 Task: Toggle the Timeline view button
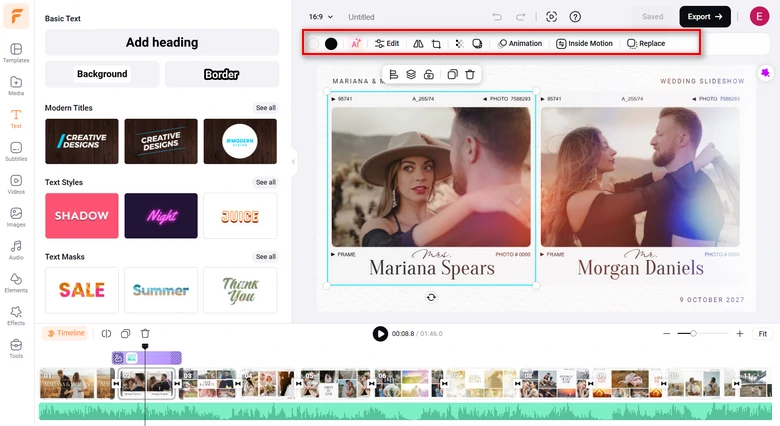point(66,333)
